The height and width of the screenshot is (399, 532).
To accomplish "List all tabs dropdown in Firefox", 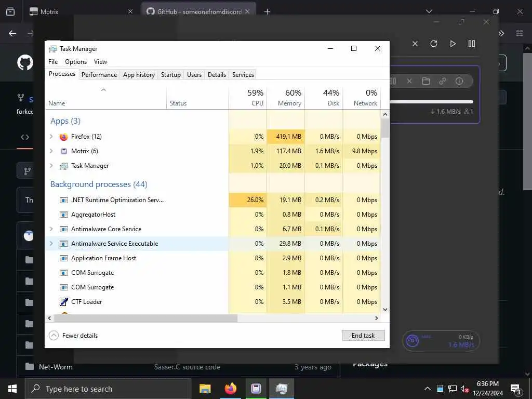I will point(429,11).
